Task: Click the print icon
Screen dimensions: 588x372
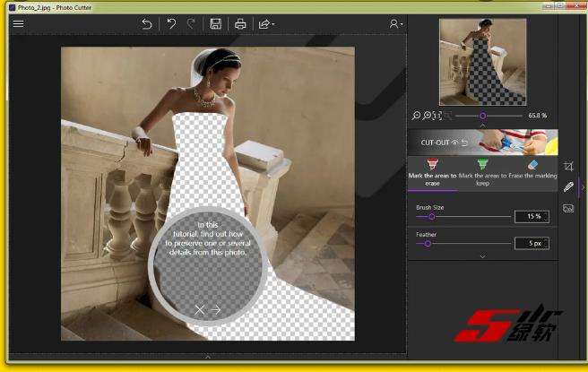Action: tap(240, 24)
